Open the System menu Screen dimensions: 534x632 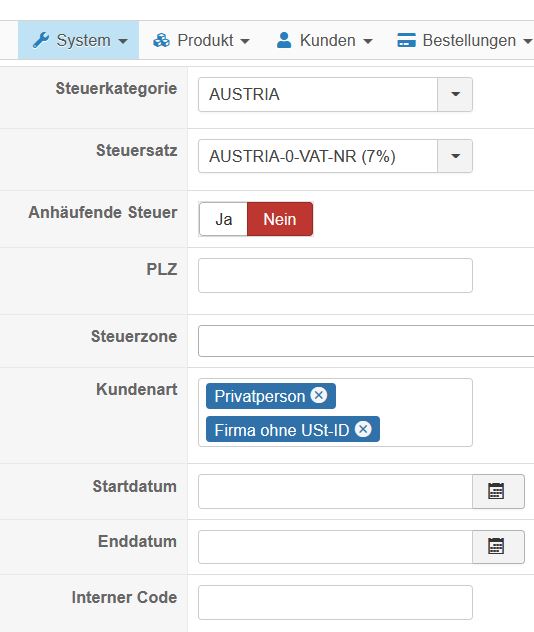(79, 40)
